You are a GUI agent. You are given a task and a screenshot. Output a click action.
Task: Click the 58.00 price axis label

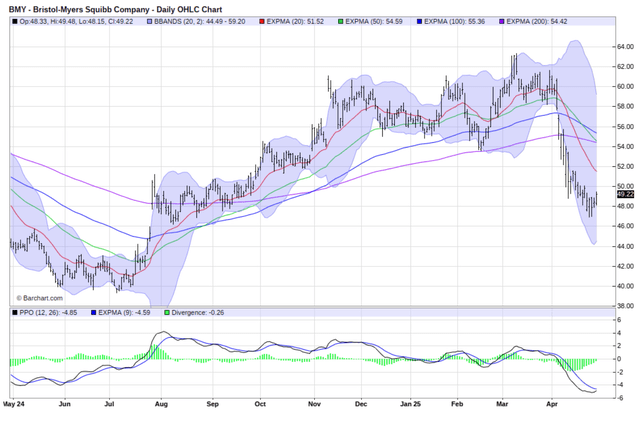625,107
